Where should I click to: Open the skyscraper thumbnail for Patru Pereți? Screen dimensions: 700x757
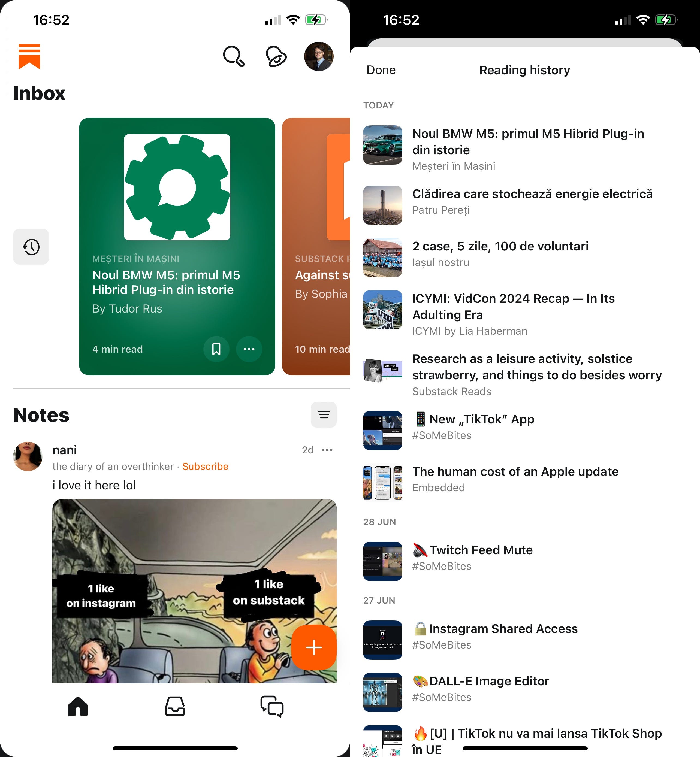point(383,205)
